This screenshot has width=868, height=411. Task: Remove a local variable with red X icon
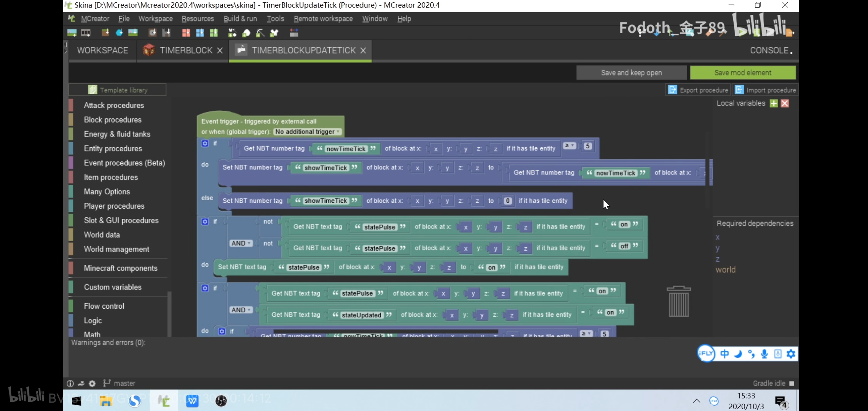click(785, 104)
